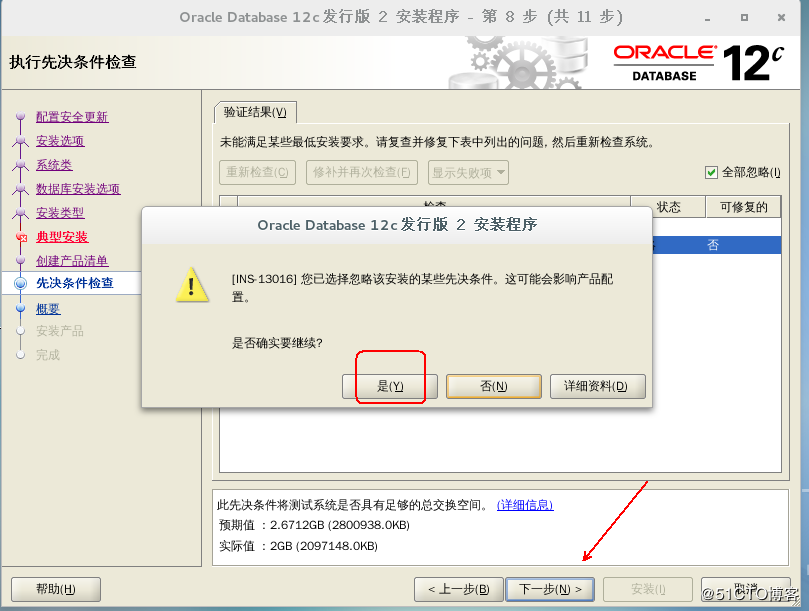Go to 下一步(N) next step
809x611 pixels.
tap(550, 589)
